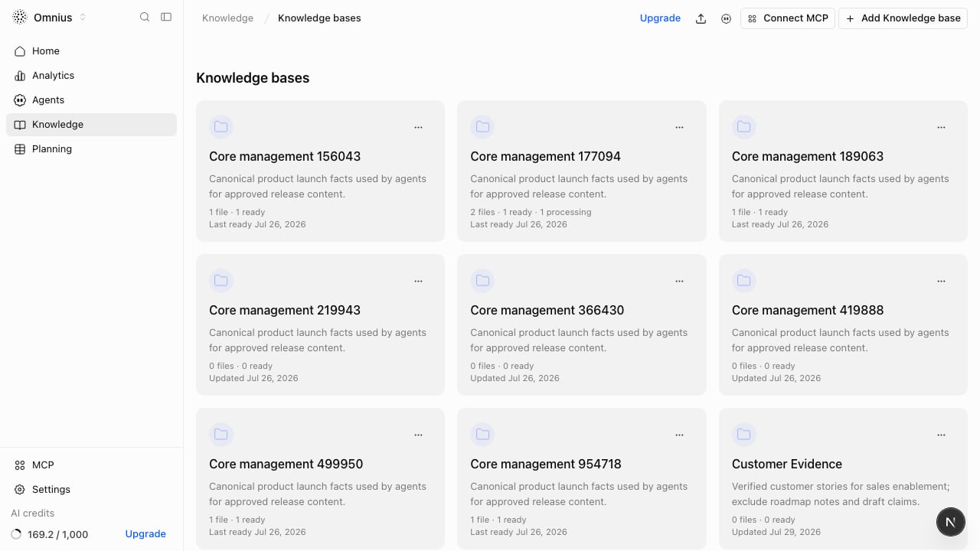Click the upload/share icon in top bar
The image size is (980, 551).
pos(701,18)
